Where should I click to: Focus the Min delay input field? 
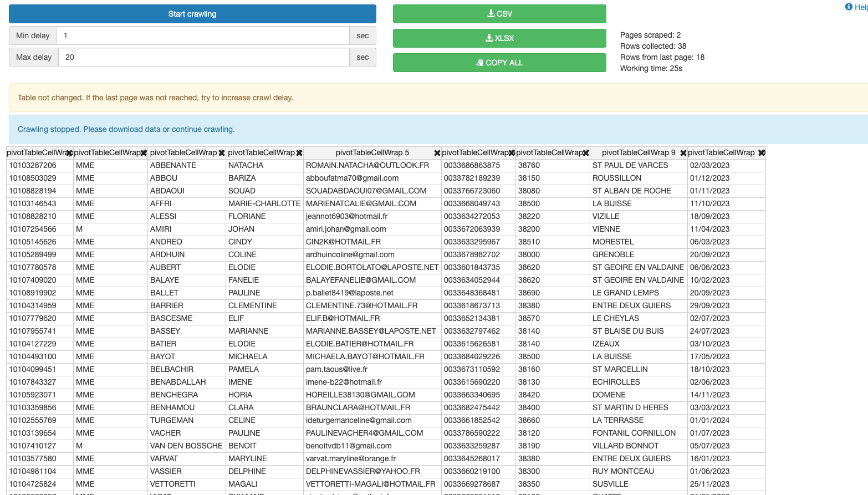[x=203, y=35]
